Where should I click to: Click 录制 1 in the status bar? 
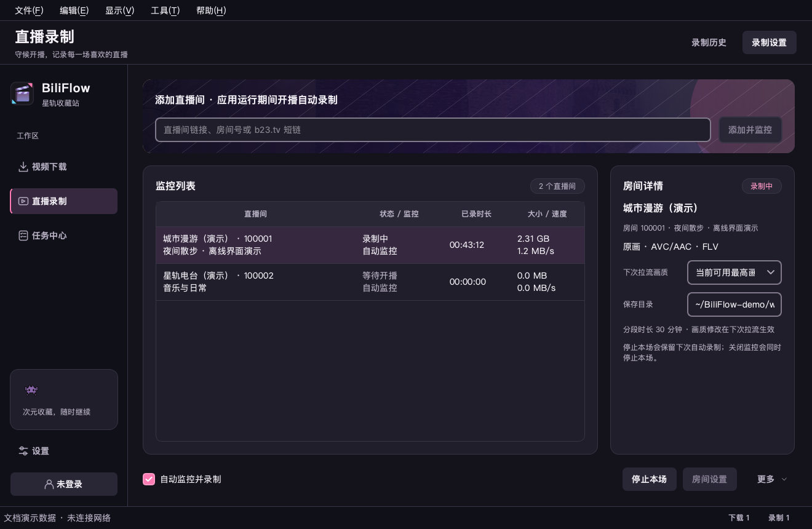click(x=779, y=518)
